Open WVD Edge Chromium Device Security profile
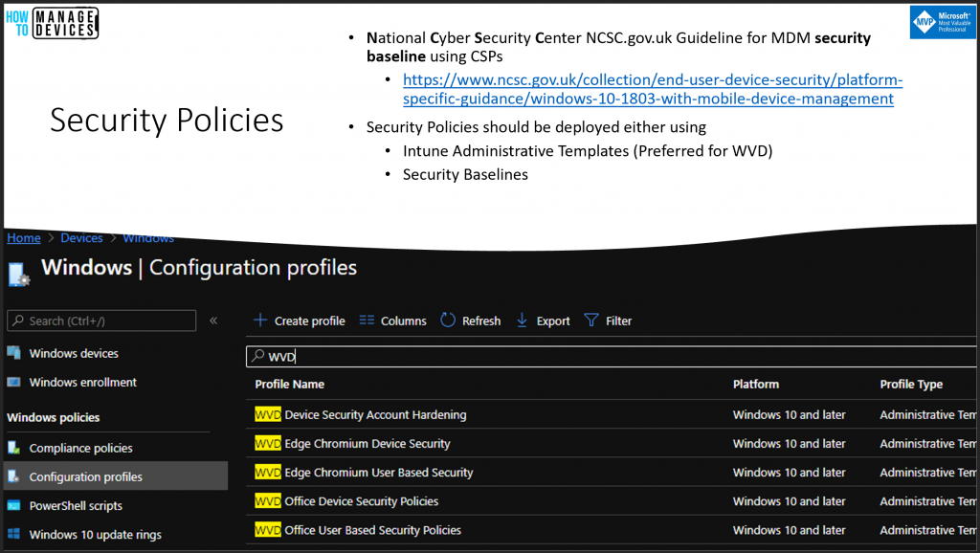This screenshot has width=980, height=553. [x=352, y=443]
